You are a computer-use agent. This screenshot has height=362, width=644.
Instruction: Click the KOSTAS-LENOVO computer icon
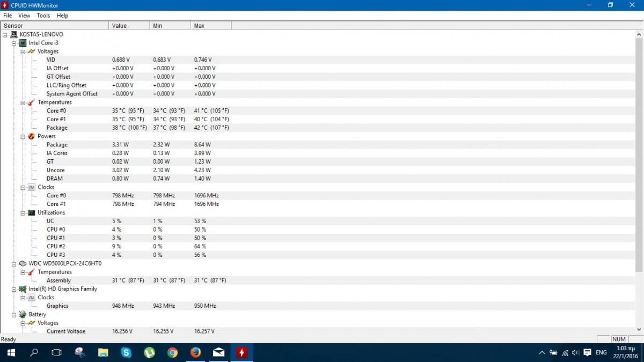pyautogui.click(x=14, y=34)
